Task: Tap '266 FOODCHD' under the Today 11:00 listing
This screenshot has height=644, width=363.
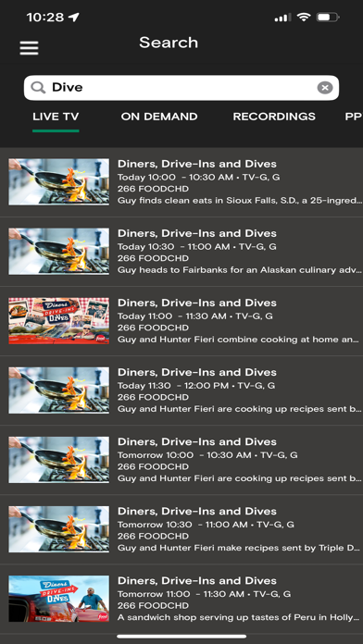Action: pos(154,328)
